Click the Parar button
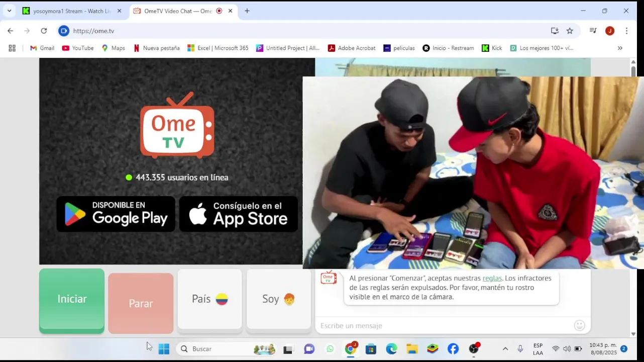Image resolution: width=644 pixels, height=362 pixels. [141, 303]
